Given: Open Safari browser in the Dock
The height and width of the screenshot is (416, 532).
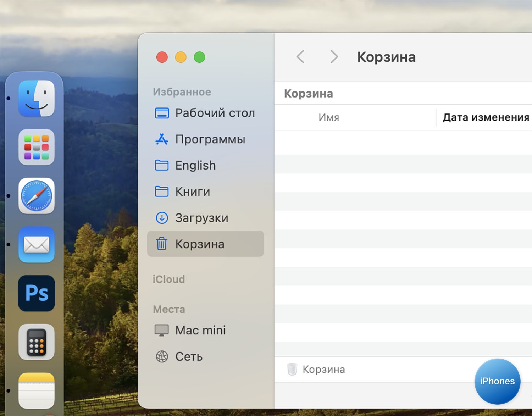Looking at the screenshot, I should pyautogui.click(x=37, y=196).
